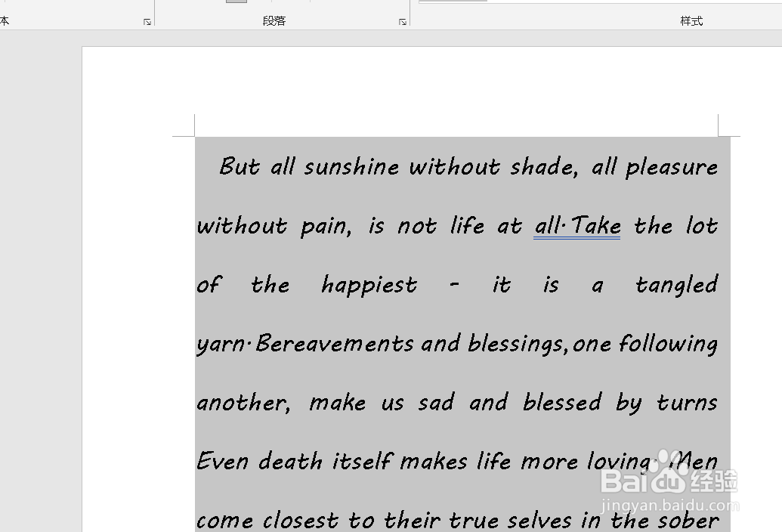The width and height of the screenshot is (782, 532).
Task: Click the 段落 group label
Action: 274,21
